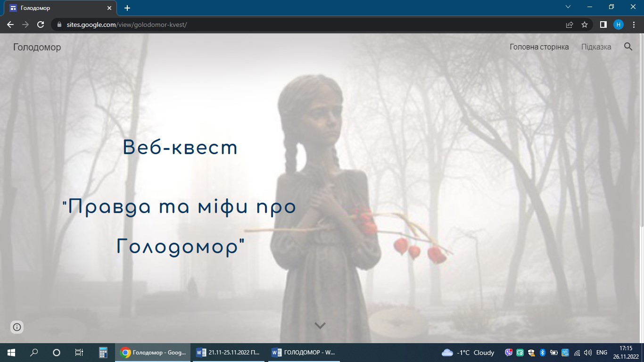The image size is (644, 362).
Task: Open Viber tray icon
Action: coord(509,353)
